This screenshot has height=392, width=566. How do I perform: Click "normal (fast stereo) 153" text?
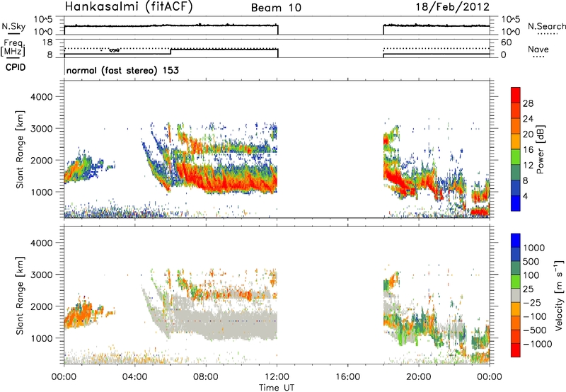tap(122, 70)
